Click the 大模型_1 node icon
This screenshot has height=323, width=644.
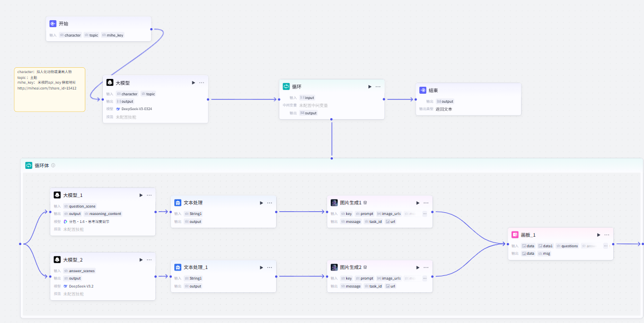[x=57, y=195]
